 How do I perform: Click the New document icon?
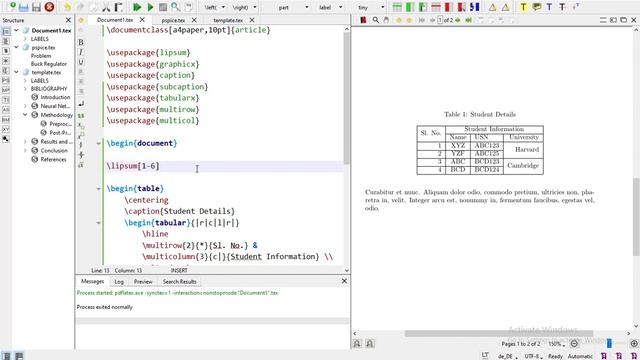[x=13, y=7]
